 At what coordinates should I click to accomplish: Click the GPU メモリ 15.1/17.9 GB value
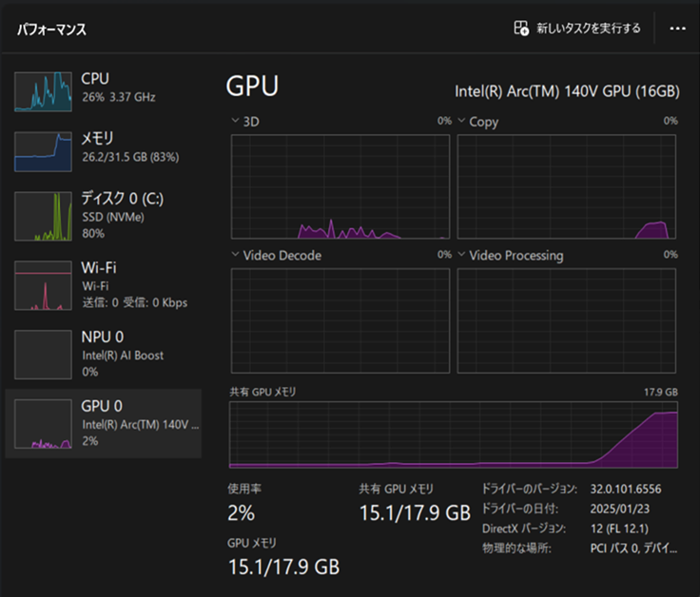(x=284, y=568)
